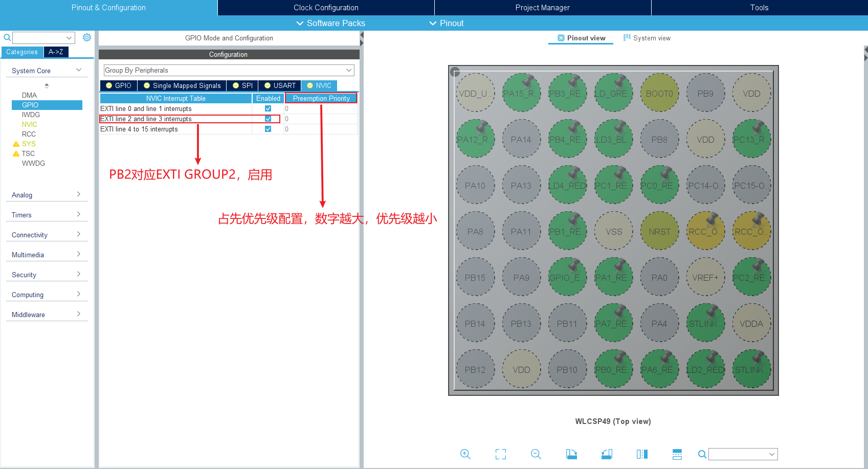Screen dimensions: 868x469
Task: Select DMA in System Core list
Action: 29,95
